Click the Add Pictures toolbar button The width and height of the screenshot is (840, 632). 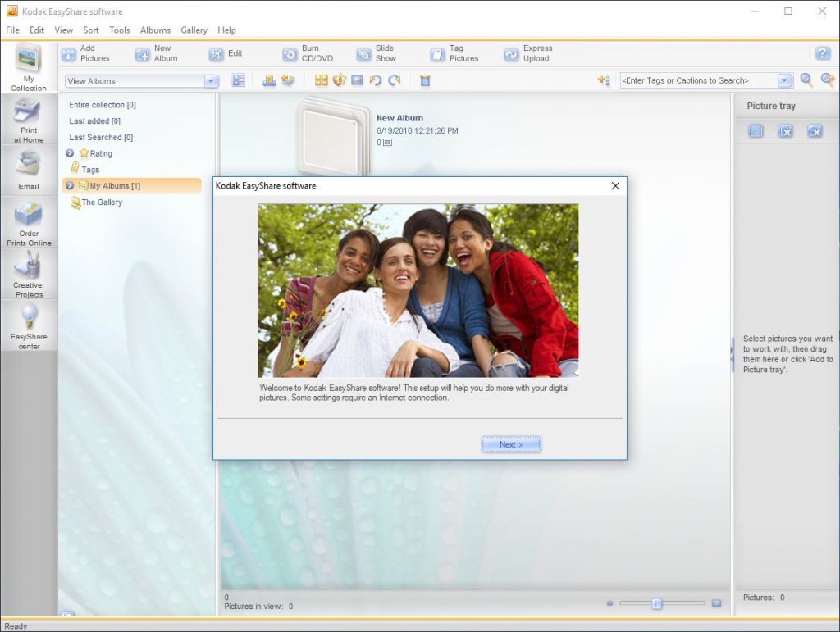pyautogui.click(x=85, y=53)
